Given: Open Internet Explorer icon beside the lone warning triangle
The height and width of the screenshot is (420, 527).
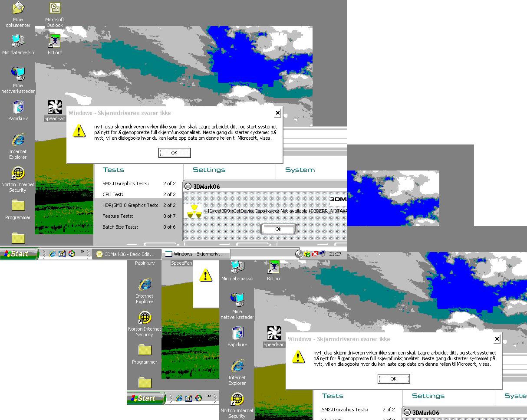Looking at the screenshot, I should click(x=145, y=292).
